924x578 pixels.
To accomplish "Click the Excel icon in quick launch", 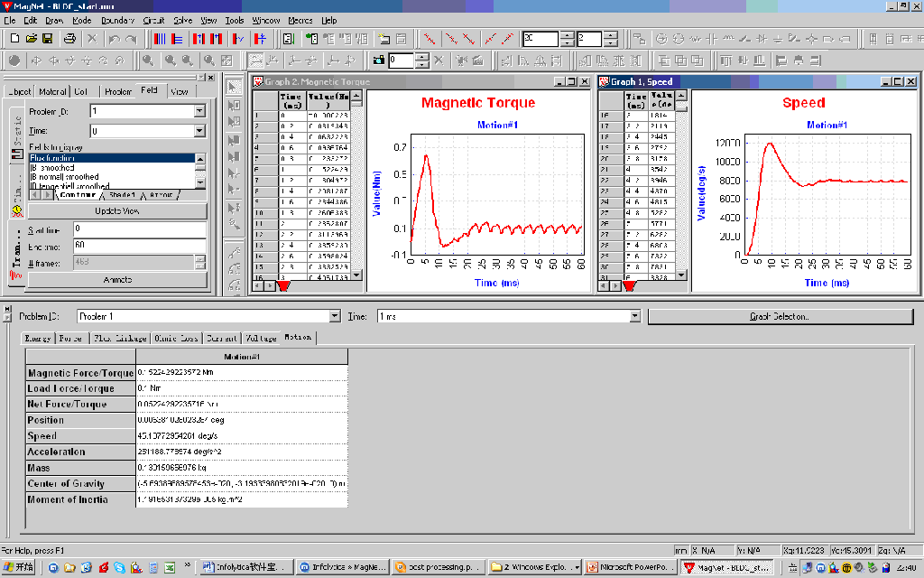I will tap(168, 567).
